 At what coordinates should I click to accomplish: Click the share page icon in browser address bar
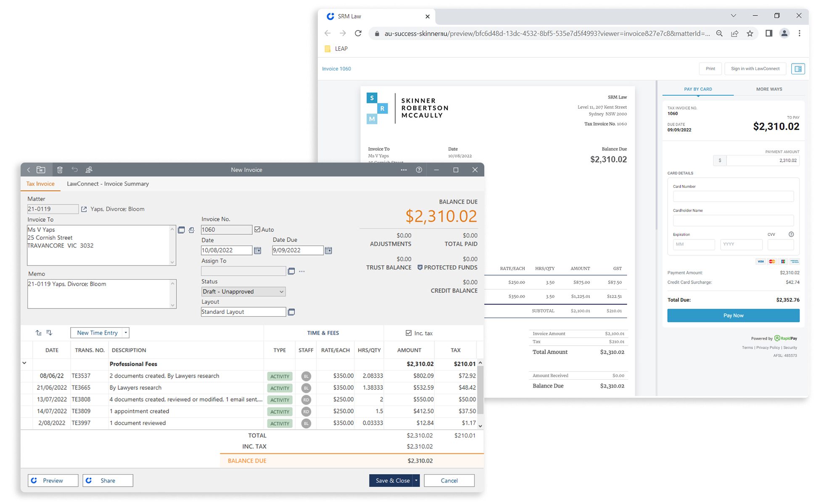[x=734, y=33]
